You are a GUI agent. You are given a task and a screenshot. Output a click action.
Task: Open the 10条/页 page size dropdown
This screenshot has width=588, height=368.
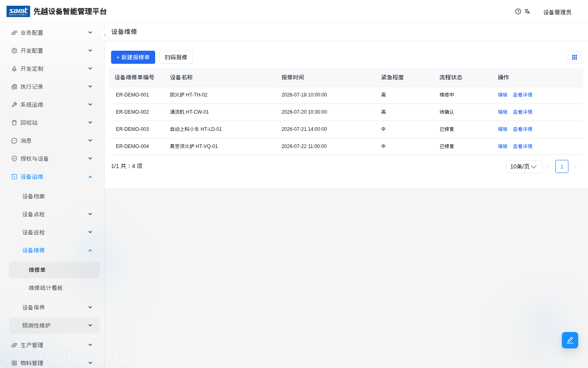(524, 167)
